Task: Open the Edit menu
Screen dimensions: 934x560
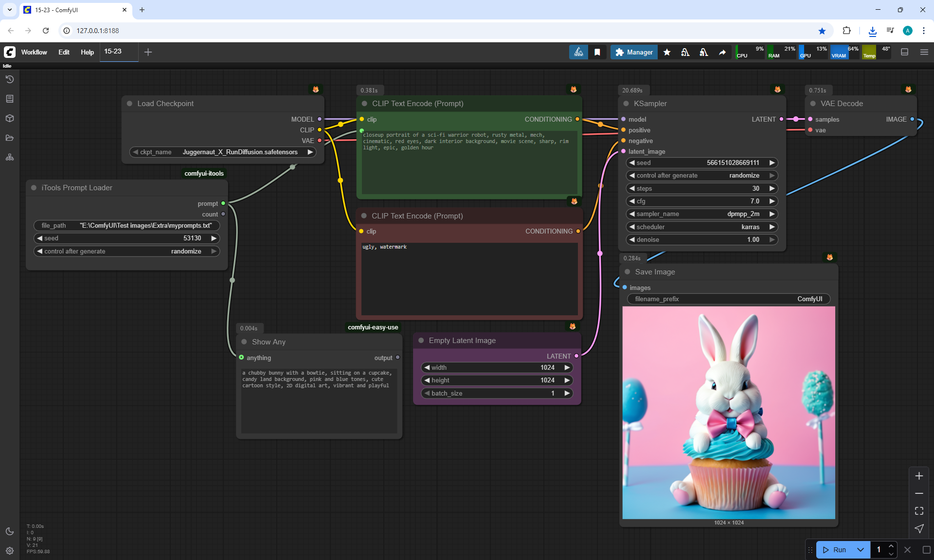Action: pyautogui.click(x=64, y=52)
